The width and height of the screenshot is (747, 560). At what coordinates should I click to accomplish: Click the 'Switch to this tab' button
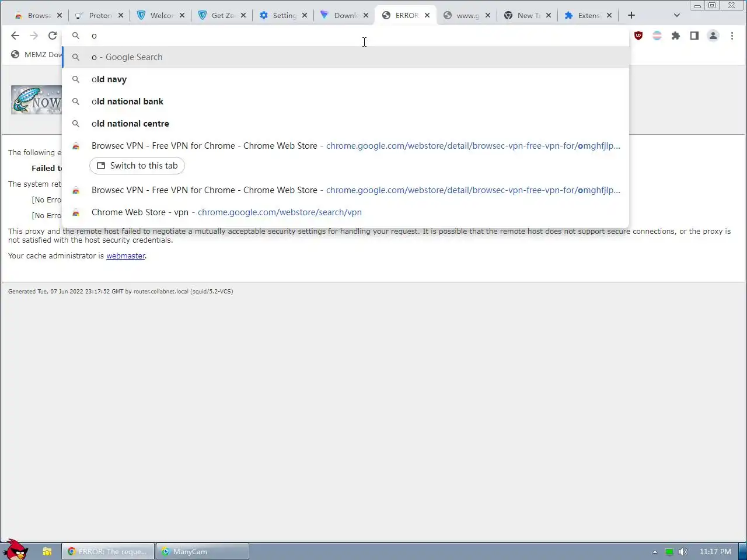pos(137,166)
